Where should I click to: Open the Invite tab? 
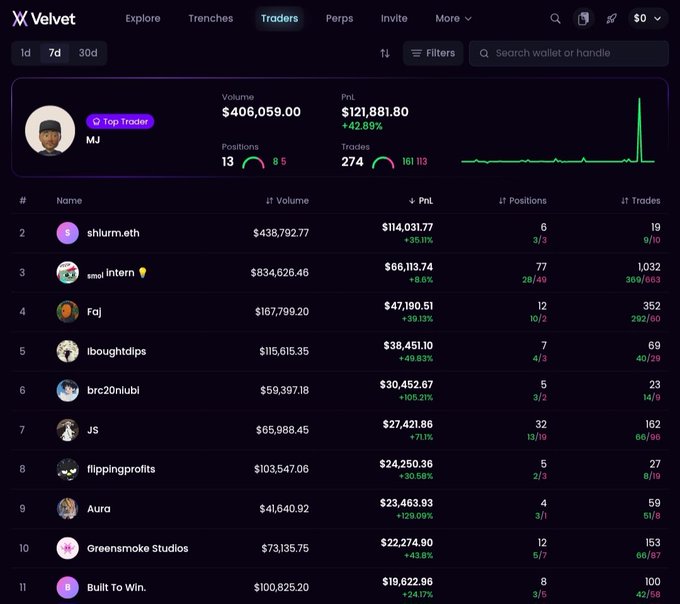[394, 19]
